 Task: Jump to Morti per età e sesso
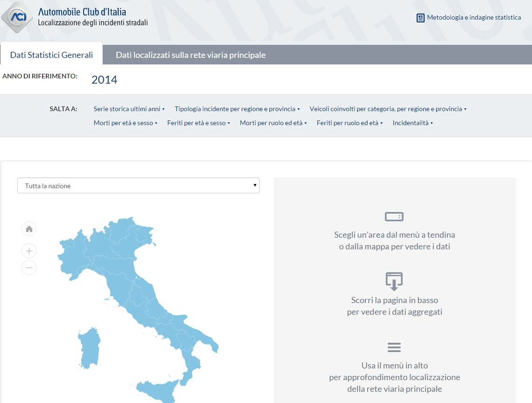(x=125, y=123)
